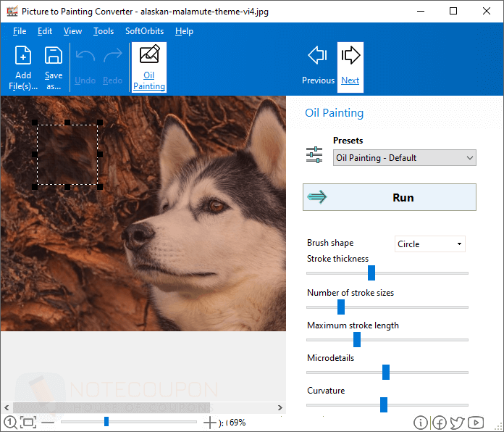Expand the Presets dropdown Oil Painting - Default
This screenshot has height=432, width=504.
click(405, 158)
